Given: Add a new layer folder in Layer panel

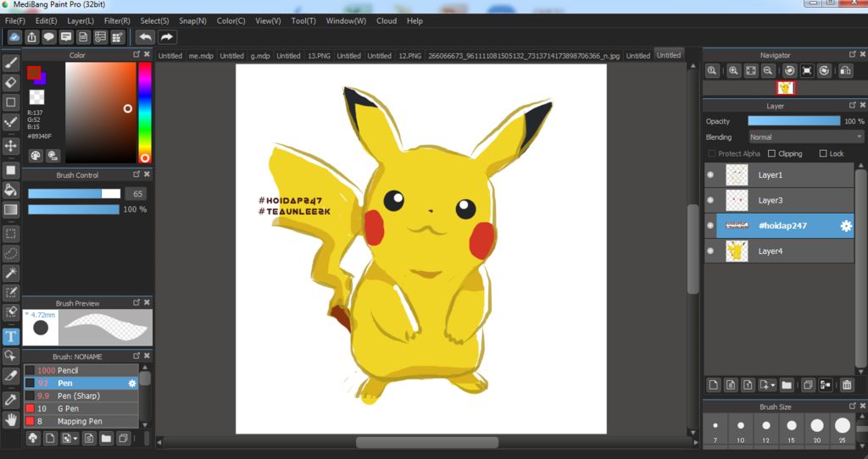Looking at the screenshot, I should [787, 384].
